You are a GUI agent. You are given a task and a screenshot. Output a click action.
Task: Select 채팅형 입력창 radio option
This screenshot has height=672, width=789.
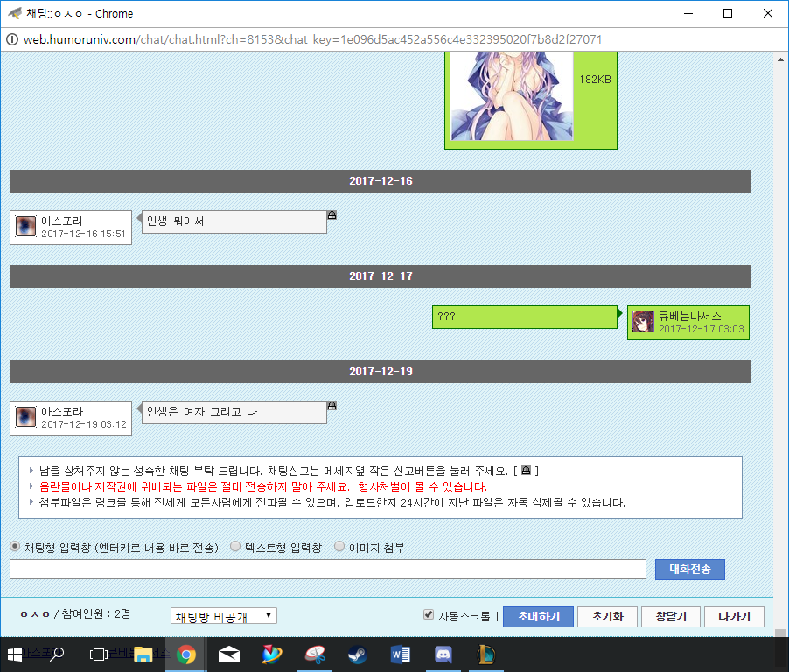coord(15,547)
